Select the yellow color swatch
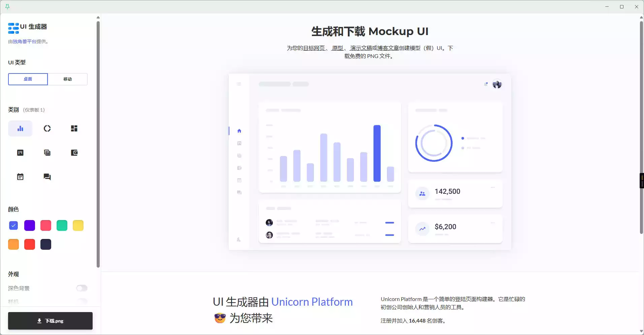Viewport: 644px width, 335px height. tap(78, 225)
